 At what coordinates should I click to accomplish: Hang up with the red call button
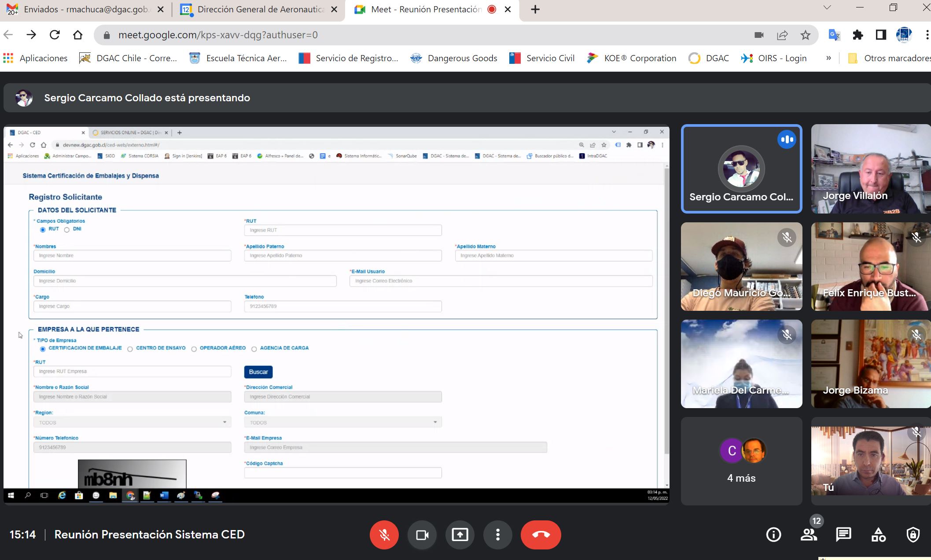point(541,535)
